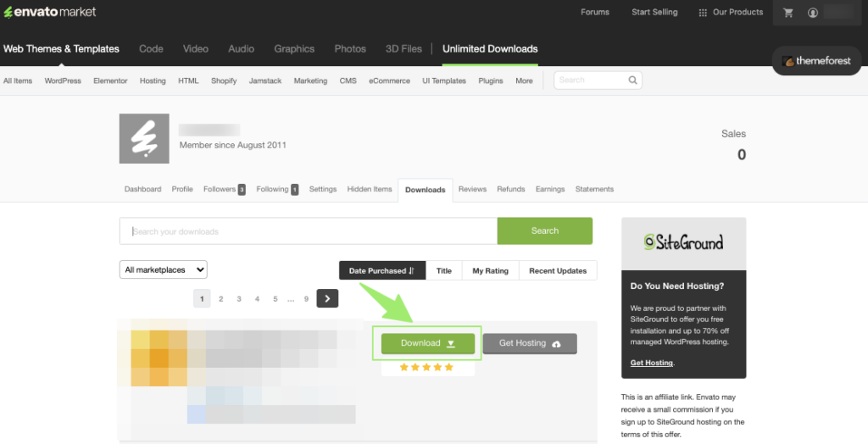Sort downloads by Title

pyautogui.click(x=444, y=270)
